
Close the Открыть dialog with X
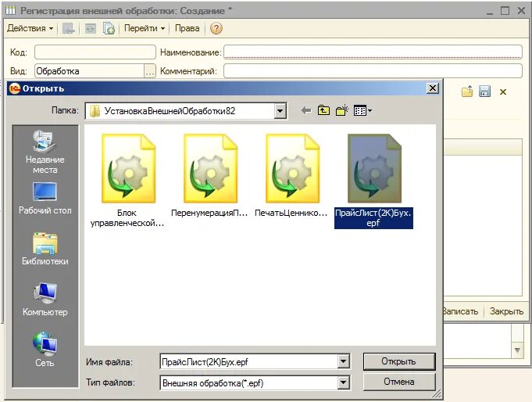click(x=432, y=88)
